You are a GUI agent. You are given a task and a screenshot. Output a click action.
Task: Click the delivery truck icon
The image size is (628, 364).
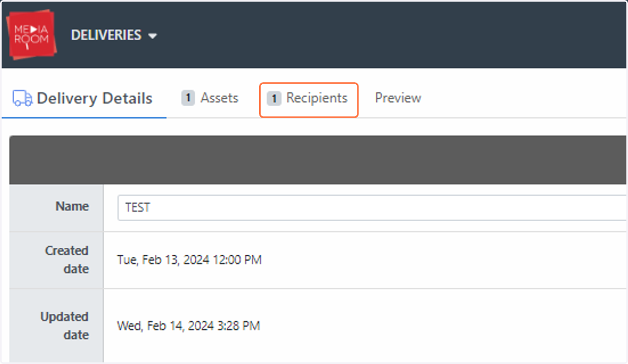coord(23,98)
